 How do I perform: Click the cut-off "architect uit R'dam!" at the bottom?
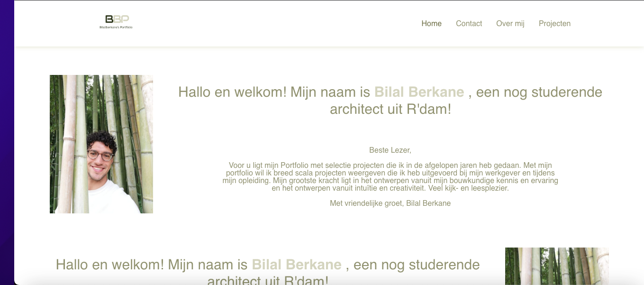click(x=268, y=280)
